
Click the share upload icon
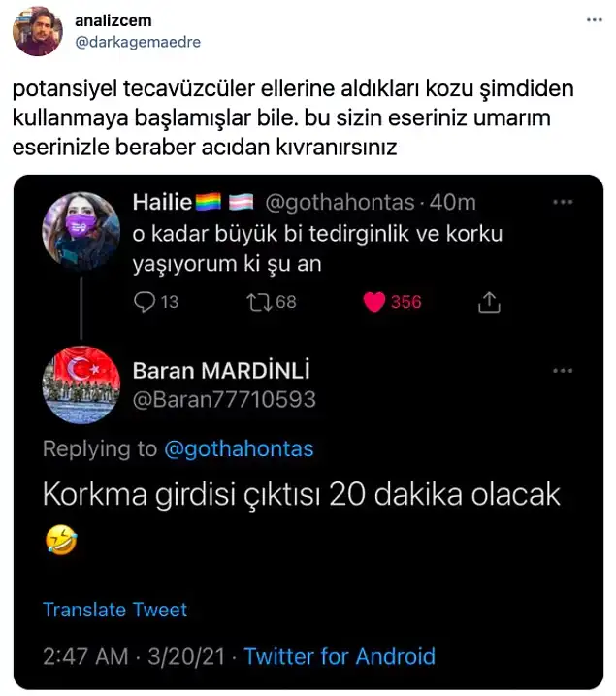[x=490, y=302]
